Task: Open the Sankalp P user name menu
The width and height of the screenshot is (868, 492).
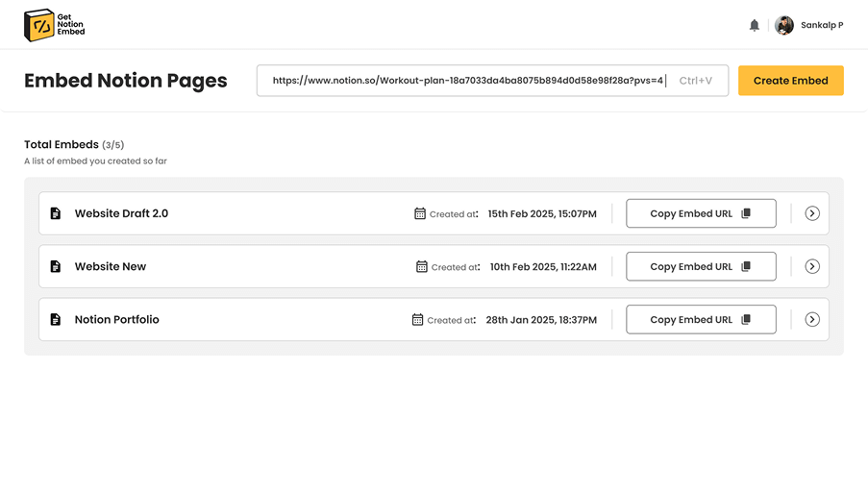Action: (822, 26)
